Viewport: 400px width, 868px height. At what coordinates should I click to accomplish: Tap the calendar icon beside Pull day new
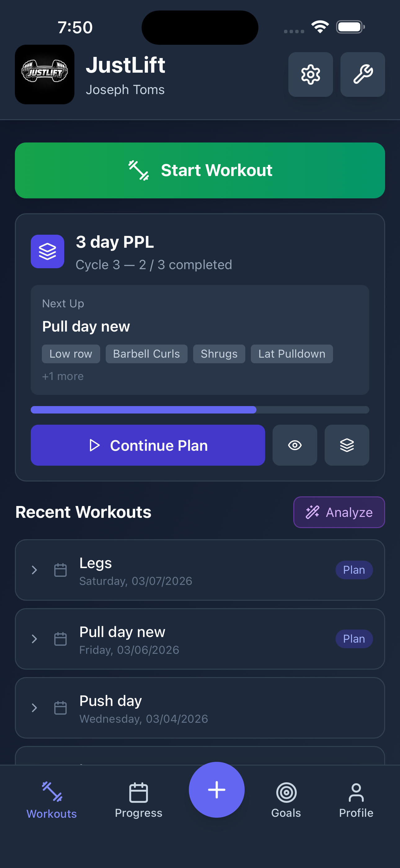60,639
